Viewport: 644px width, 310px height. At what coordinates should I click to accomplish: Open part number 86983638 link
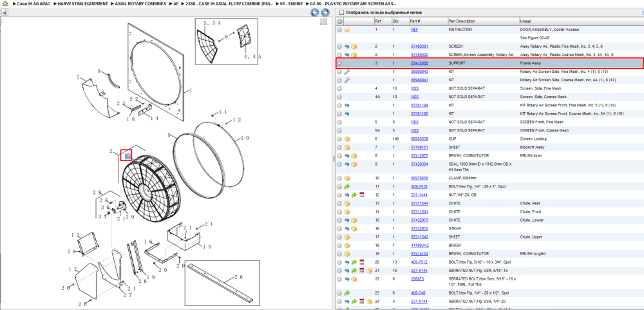click(x=419, y=139)
